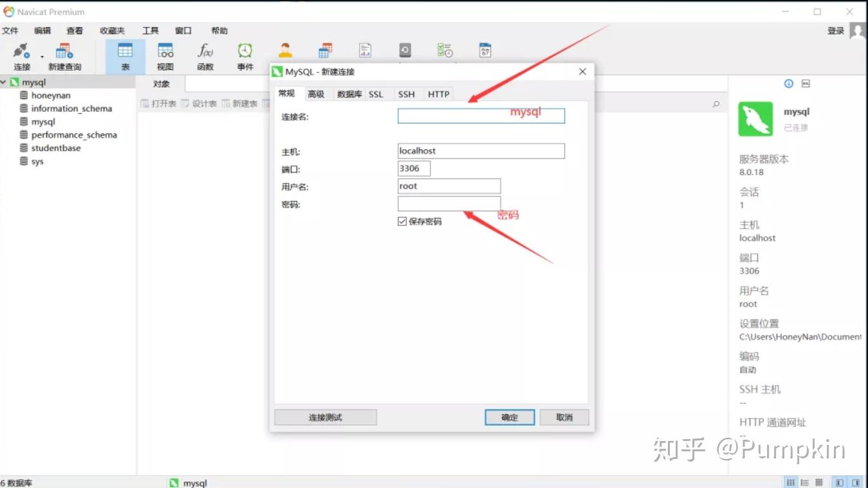Select the honeynan database
Image resolution: width=868 pixels, height=488 pixels.
pyautogui.click(x=51, y=95)
